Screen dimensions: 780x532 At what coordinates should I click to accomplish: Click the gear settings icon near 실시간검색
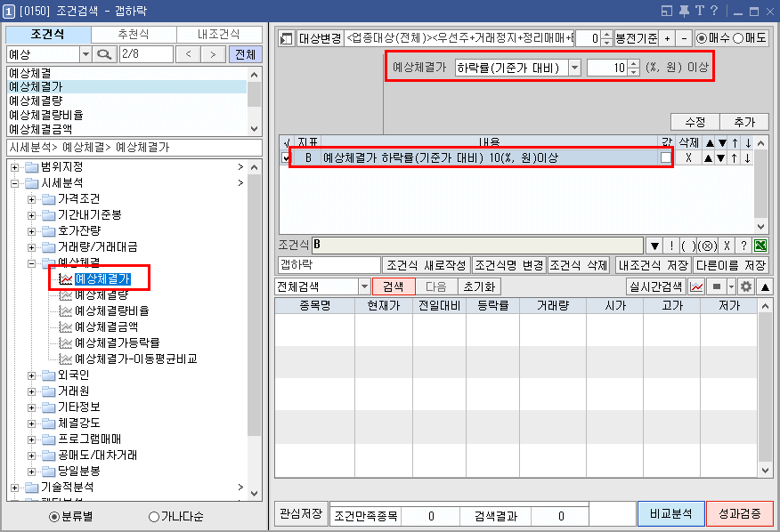coord(746,286)
